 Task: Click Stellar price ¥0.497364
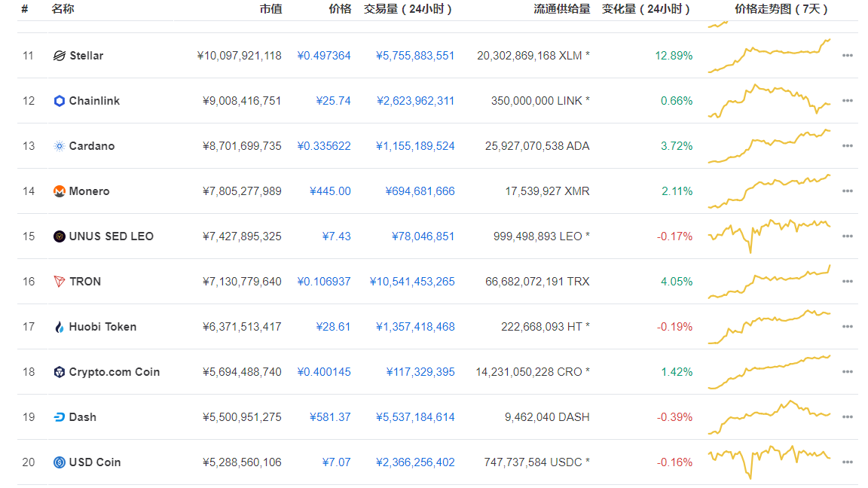pos(324,56)
